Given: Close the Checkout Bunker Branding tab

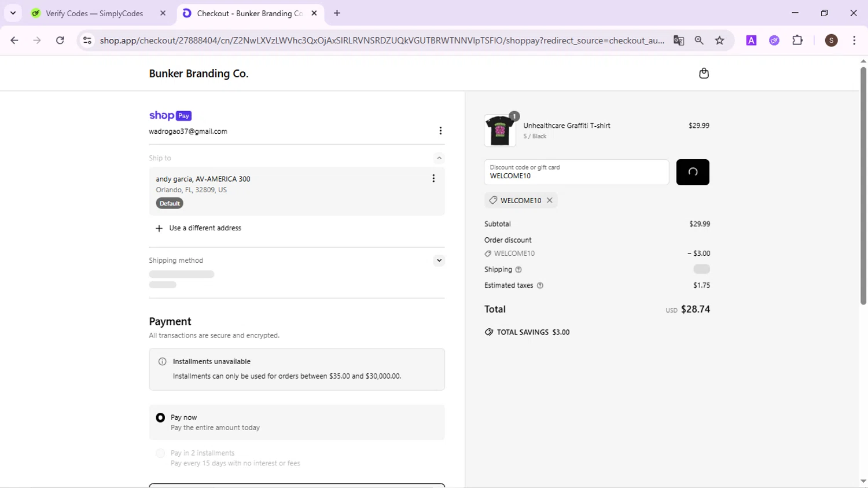Looking at the screenshot, I should pos(314,13).
